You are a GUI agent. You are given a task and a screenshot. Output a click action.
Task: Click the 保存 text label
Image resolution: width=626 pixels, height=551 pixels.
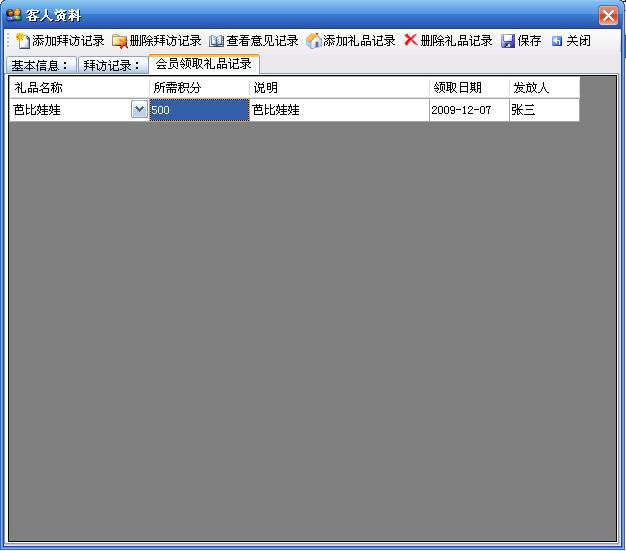pos(529,41)
